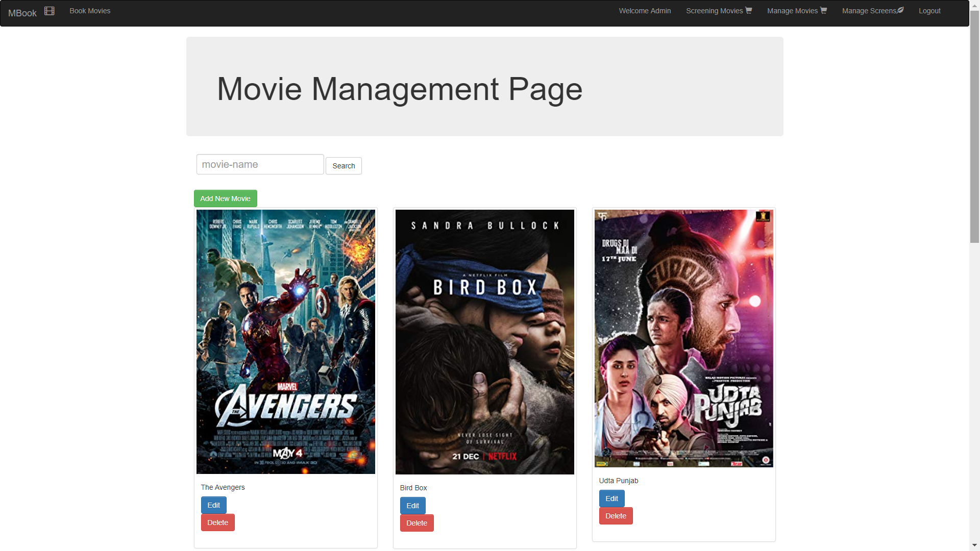Click the Movie Management Page heading
Screen dimensions: 980x551
pyautogui.click(x=400, y=89)
